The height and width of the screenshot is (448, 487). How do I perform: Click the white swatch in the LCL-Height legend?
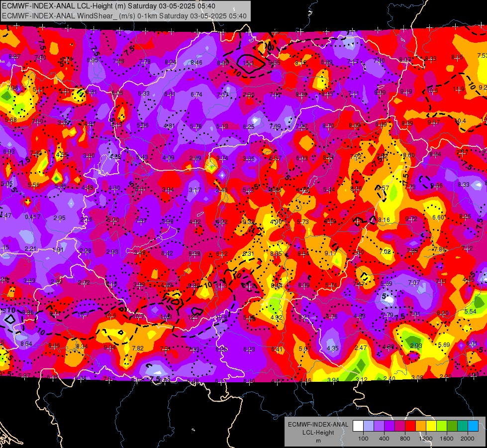[x=358, y=426]
